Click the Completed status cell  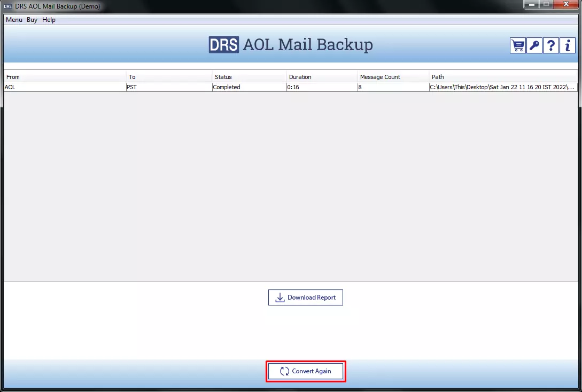coord(250,87)
